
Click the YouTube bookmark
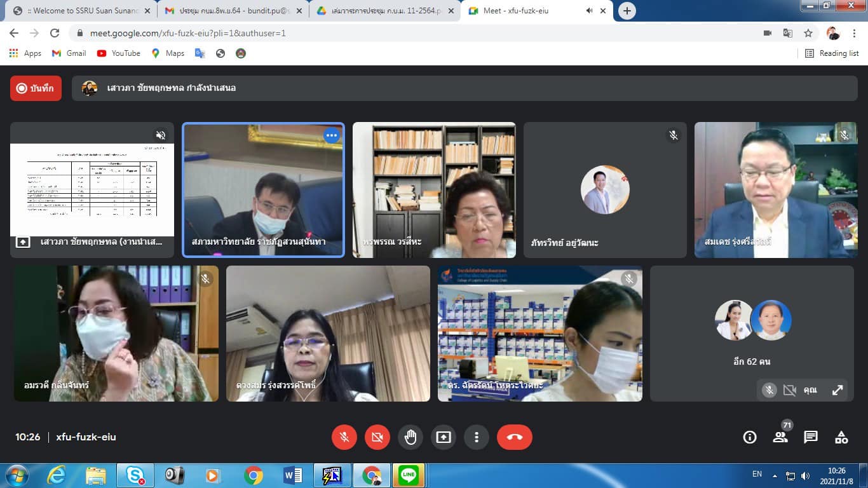tap(119, 53)
